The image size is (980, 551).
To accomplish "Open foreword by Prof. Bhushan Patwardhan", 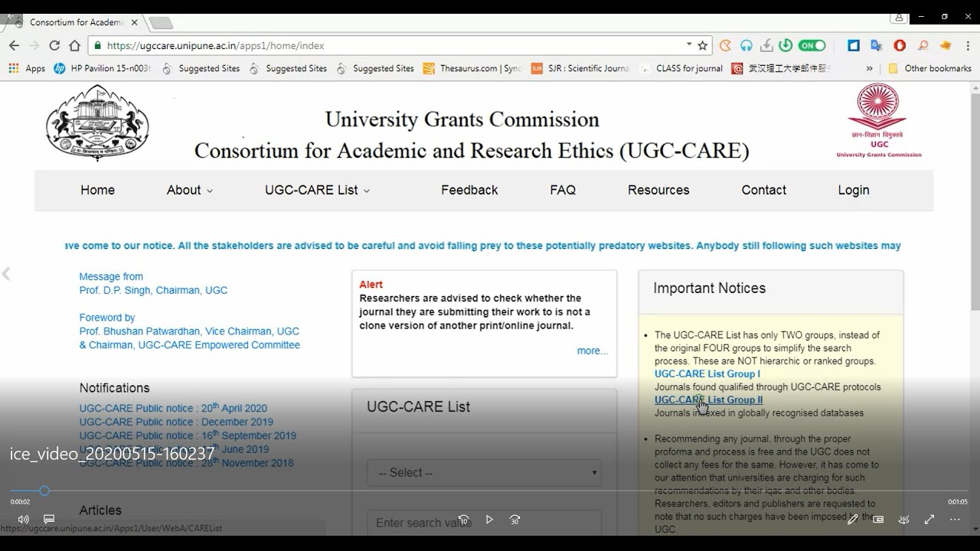I will pyautogui.click(x=189, y=331).
